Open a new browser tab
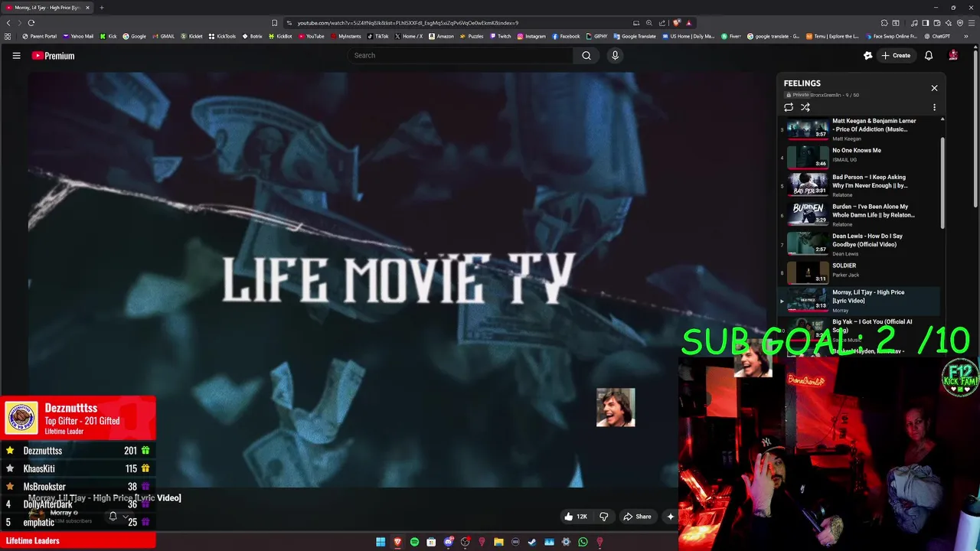This screenshot has height=551, width=980. coord(101,8)
